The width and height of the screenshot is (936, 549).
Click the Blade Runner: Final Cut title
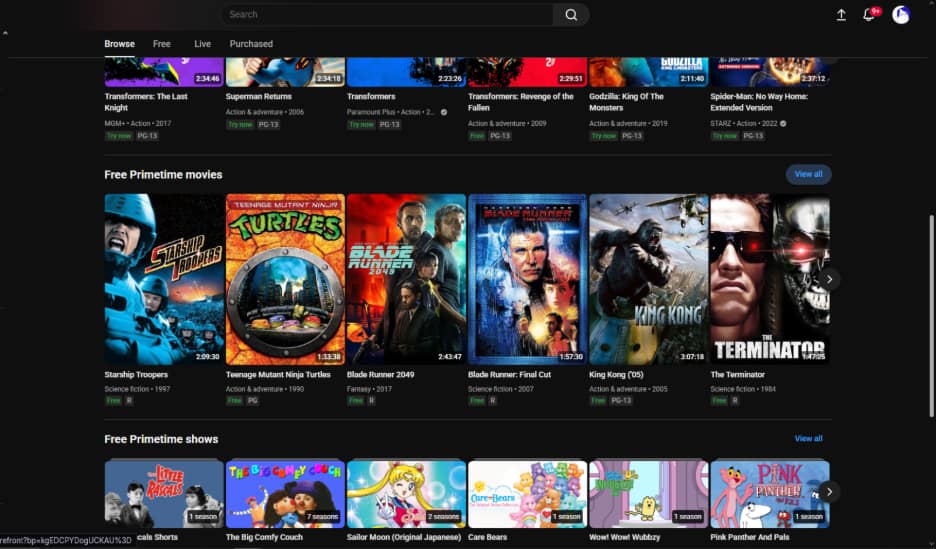[509, 375]
